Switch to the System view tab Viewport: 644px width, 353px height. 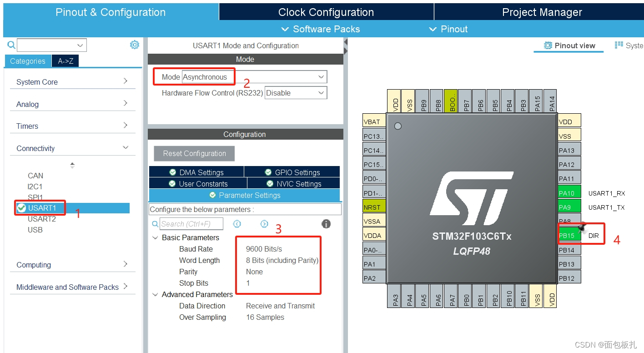(629, 45)
